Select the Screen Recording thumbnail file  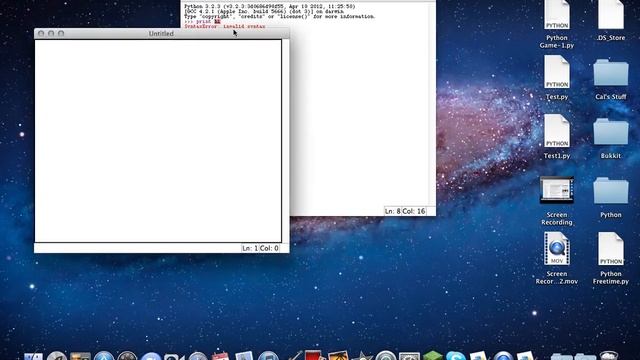coord(557,190)
